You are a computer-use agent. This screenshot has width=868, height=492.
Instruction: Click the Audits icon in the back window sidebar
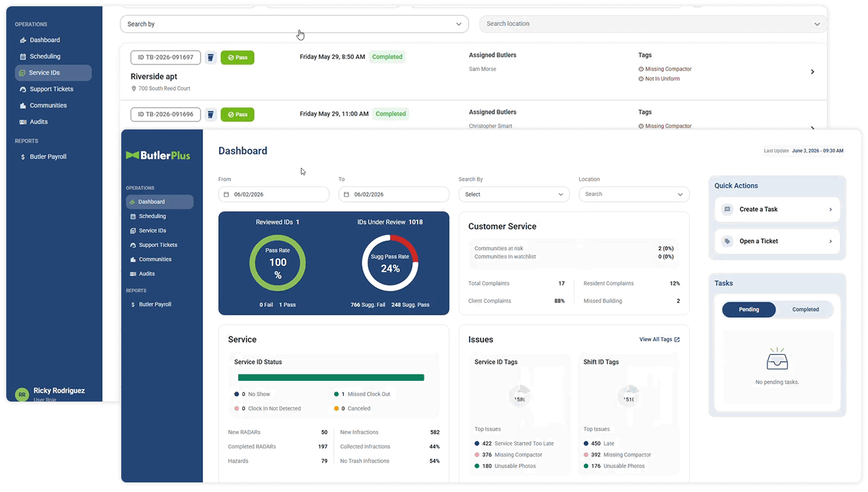23,122
